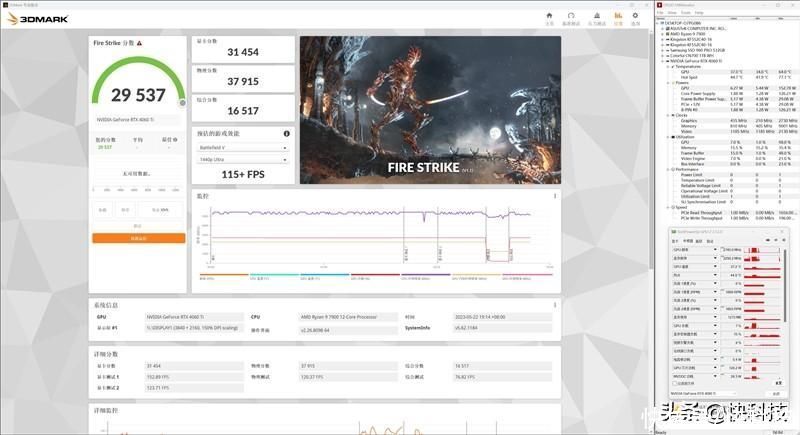Screen dimensions: 800x435
Task: Expand the Colorful CN700 1TB node
Action: coord(662,56)
